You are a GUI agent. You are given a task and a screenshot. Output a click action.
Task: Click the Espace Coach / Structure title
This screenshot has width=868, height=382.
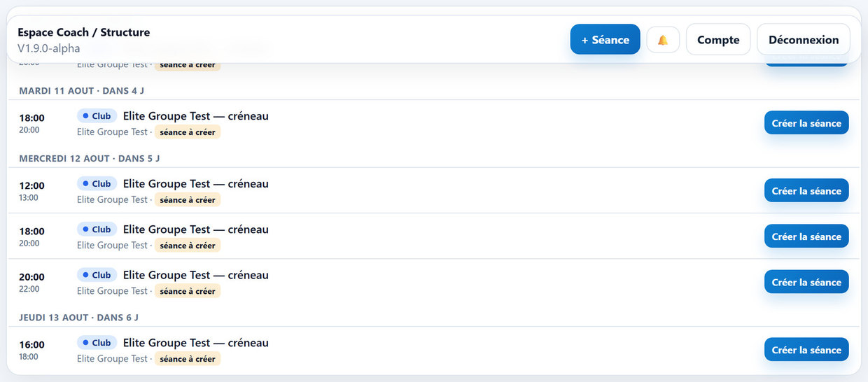(x=84, y=32)
